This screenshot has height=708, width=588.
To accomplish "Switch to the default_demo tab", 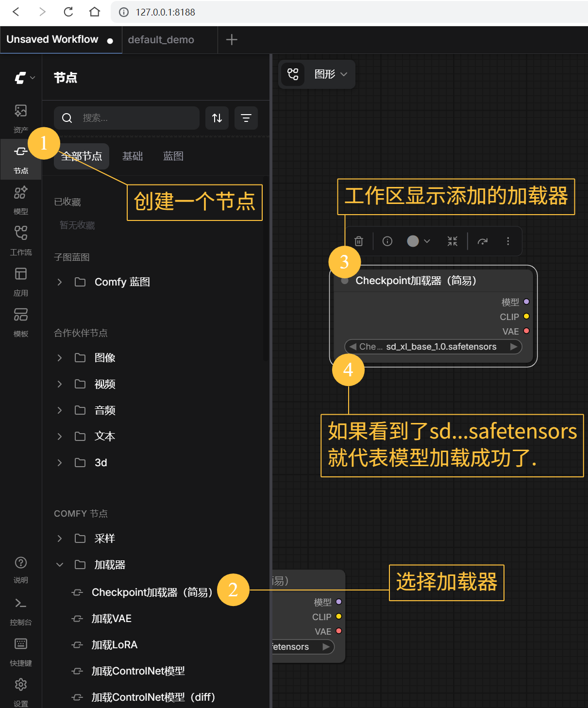I will pyautogui.click(x=161, y=39).
